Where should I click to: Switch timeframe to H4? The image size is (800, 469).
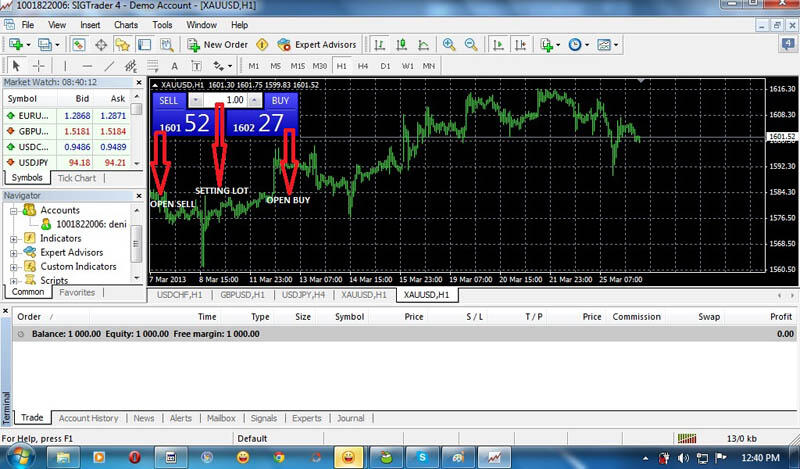[x=363, y=66]
